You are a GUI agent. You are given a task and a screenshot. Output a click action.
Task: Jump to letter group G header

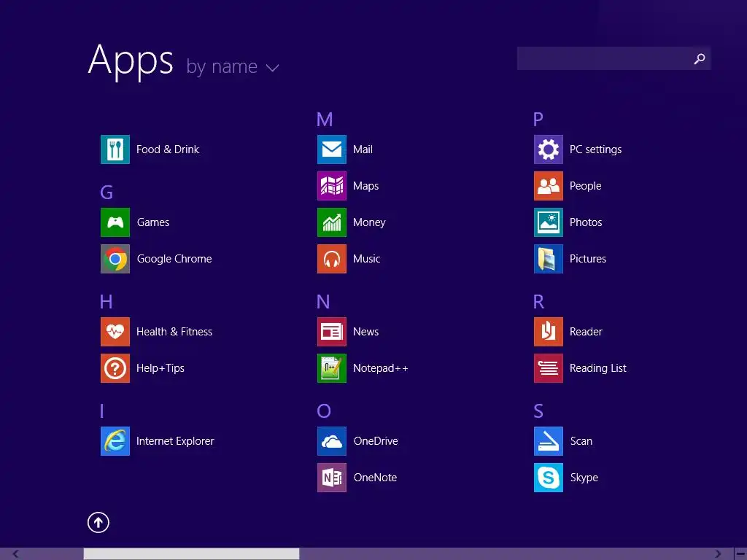coord(107,192)
